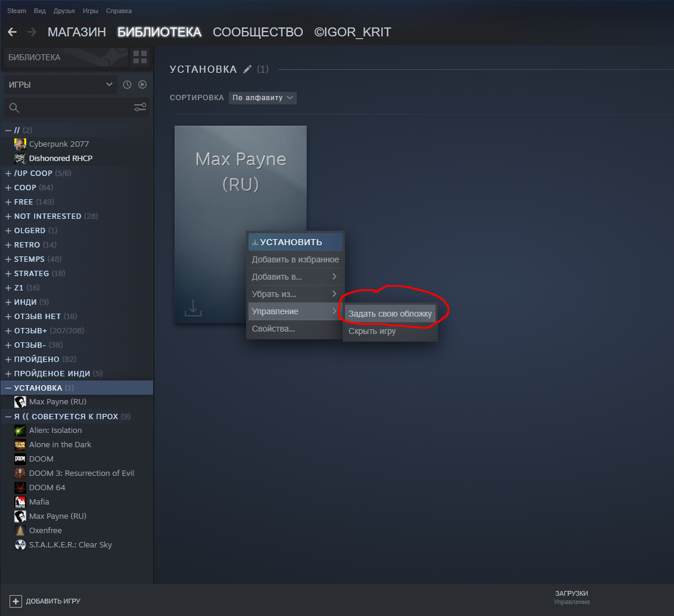
Task: Open the Вид menu
Action: (x=39, y=11)
